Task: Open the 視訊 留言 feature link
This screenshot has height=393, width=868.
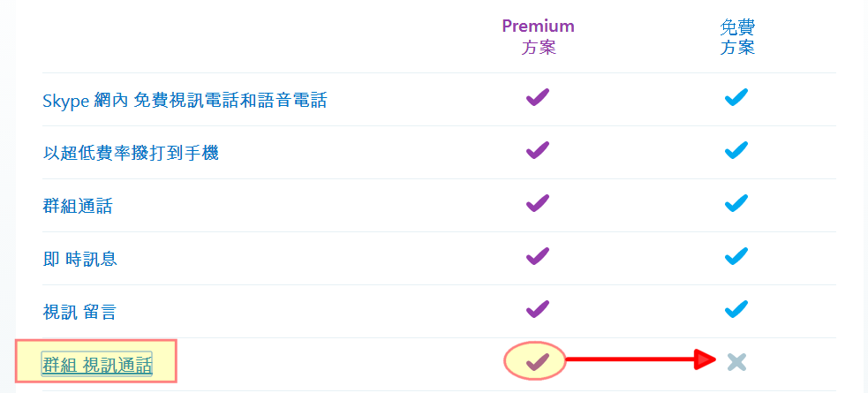Action: coord(79,312)
